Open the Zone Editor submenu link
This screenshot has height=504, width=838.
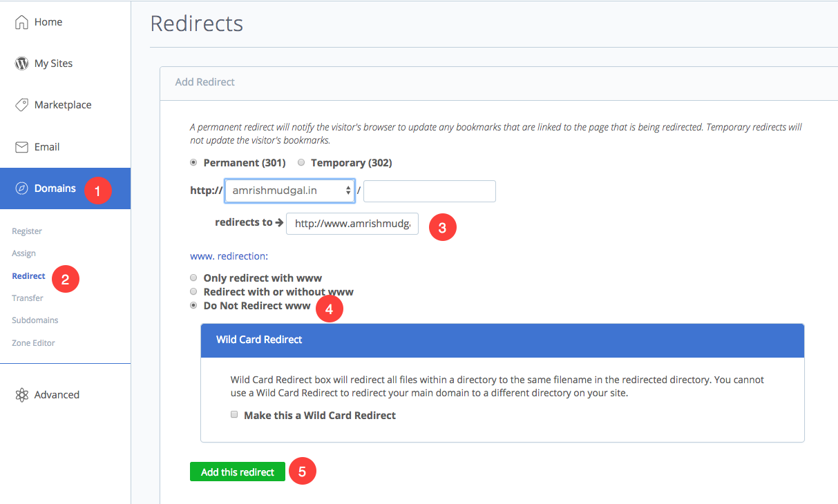(33, 343)
